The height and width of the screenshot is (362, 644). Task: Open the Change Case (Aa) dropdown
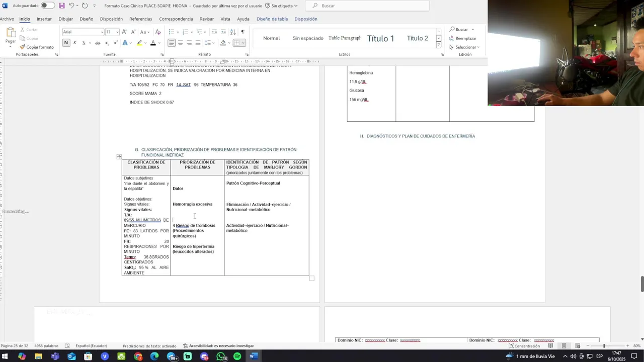click(144, 32)
